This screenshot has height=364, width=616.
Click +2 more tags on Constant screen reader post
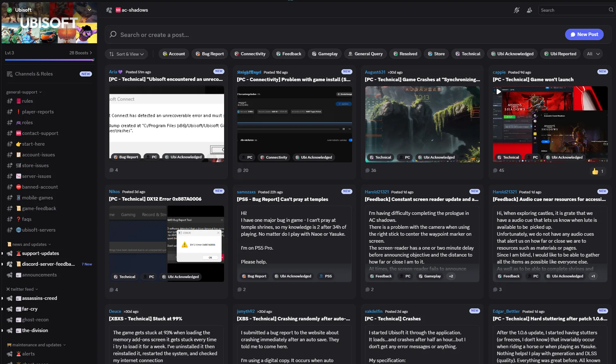451,276
